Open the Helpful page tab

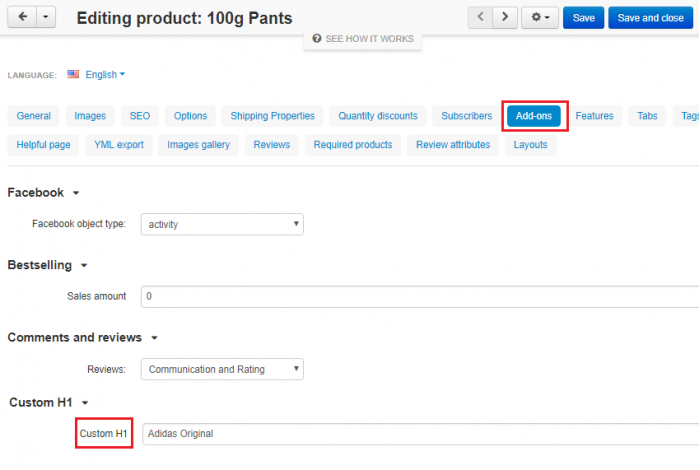[43, 145]
